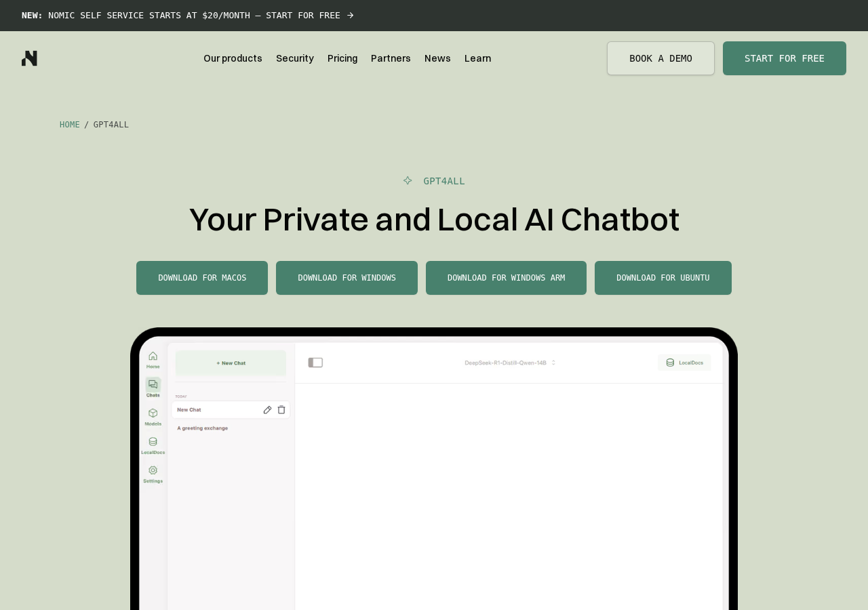Click Download for macOS
868x610 pixels.
point(202,278)
